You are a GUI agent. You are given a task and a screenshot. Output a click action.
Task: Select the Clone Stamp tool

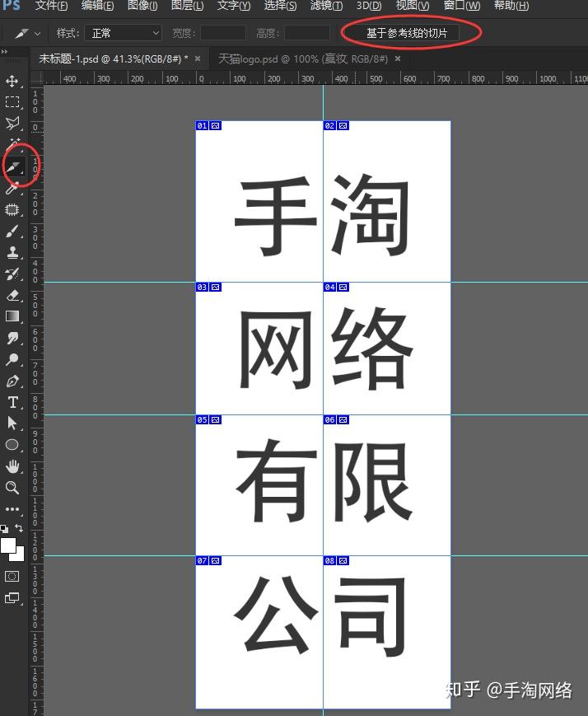tap(12, 252)
